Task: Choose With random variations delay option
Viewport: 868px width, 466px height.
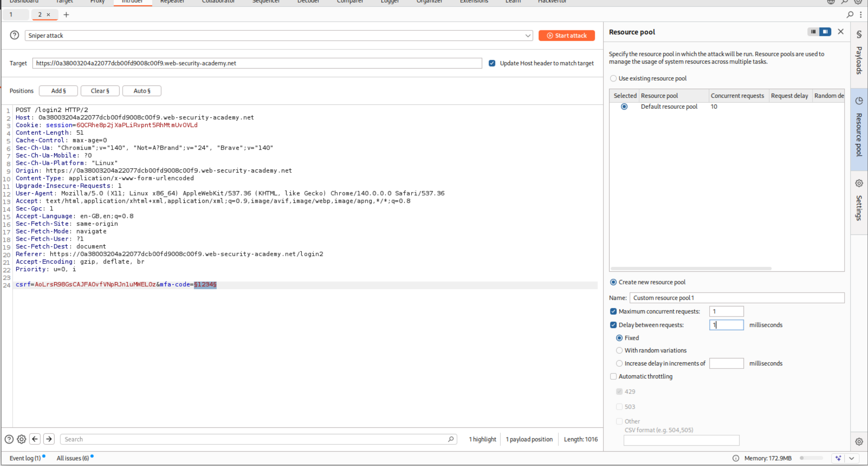Action: tap(619, 350)
